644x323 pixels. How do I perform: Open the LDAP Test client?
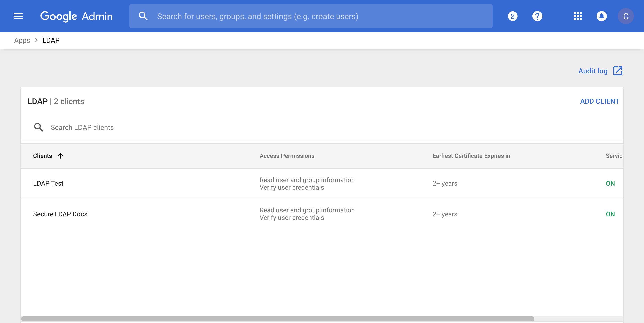pyautogui.click(x=48, y=183)
